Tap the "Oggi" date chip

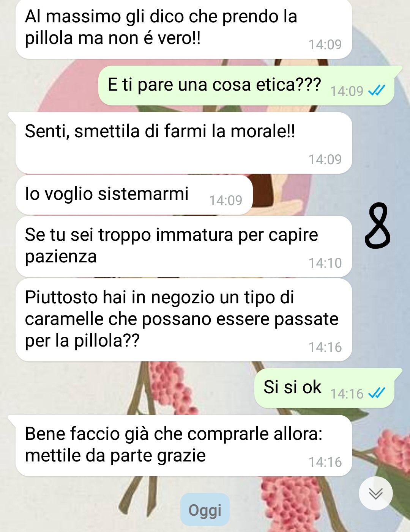point(205,510)
